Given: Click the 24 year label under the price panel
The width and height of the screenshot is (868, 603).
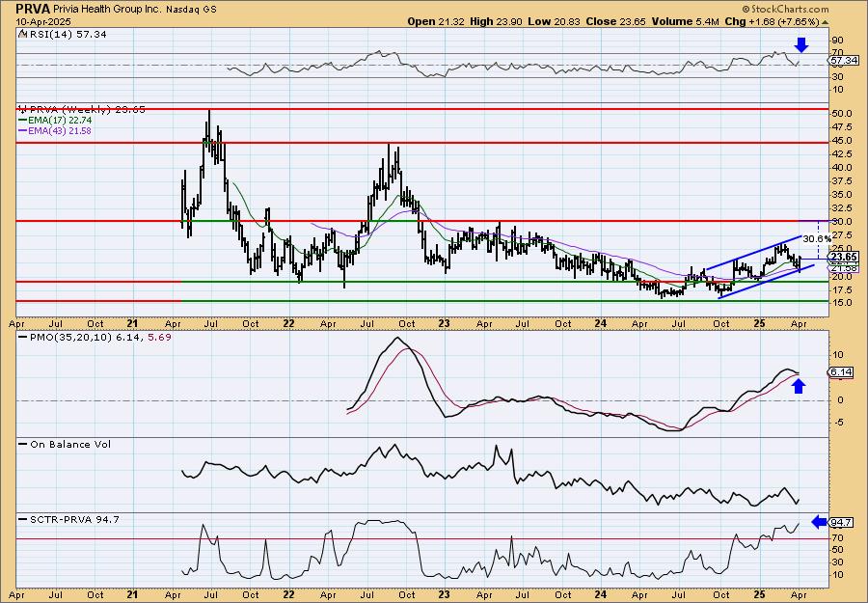Looking at the screenshot, I should click(601, 323).
